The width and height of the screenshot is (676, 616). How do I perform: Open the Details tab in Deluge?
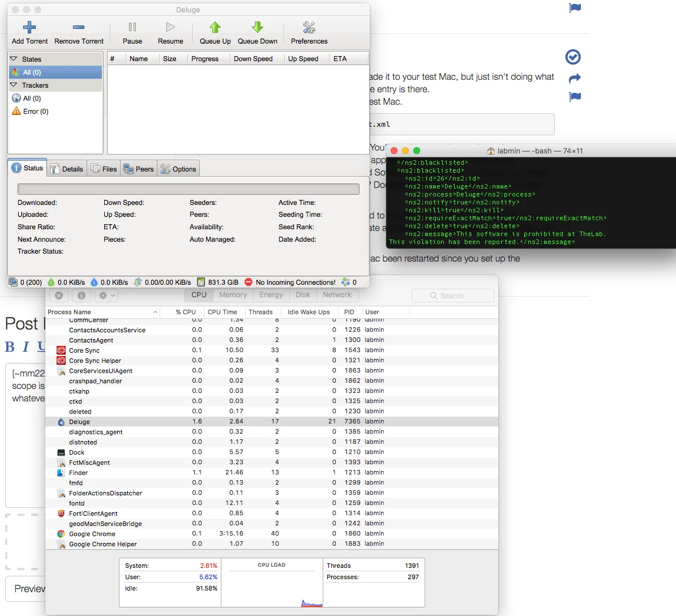pos(67,169)
